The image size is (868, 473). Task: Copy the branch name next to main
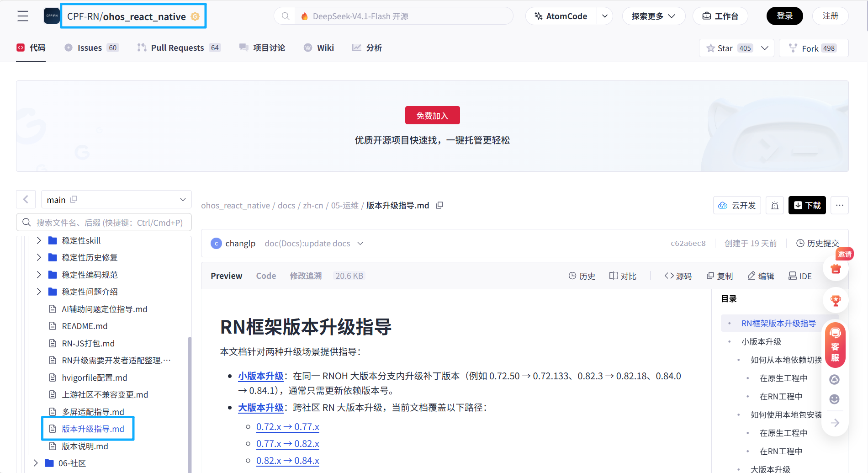[x=74, y=199]
